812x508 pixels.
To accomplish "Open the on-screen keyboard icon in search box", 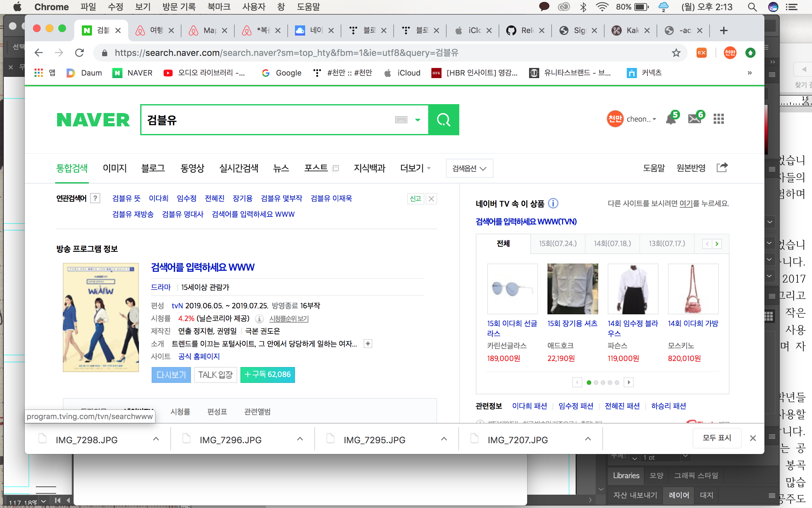I will 401,120.
